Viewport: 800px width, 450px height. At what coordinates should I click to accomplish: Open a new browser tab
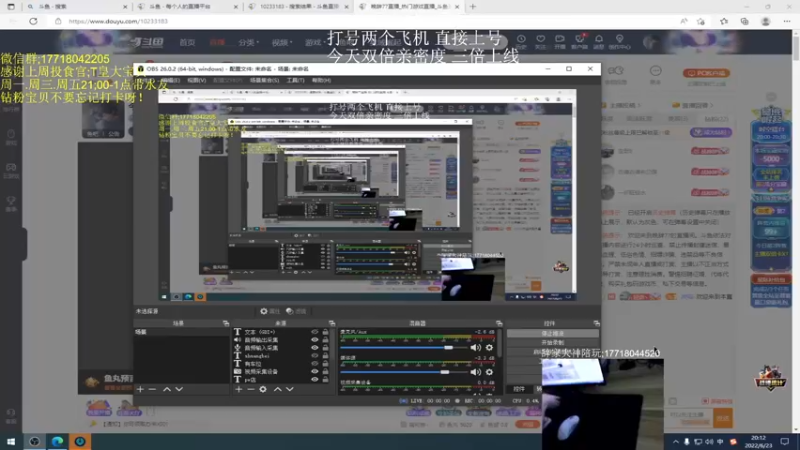tap(473, 7)
